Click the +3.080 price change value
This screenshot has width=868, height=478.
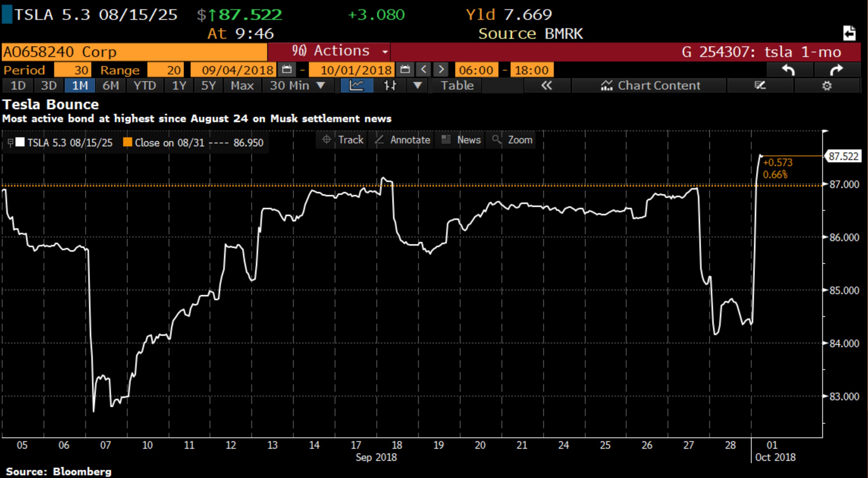pos(376,15)
